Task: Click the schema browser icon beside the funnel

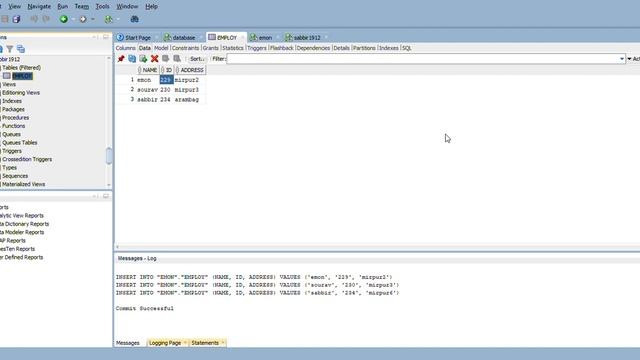Action: (21, 49)
